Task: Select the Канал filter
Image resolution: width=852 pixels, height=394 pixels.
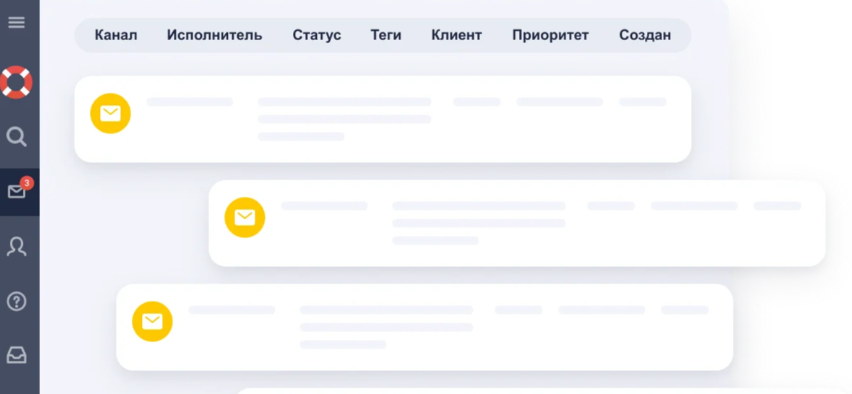Action: coord(116,35)
